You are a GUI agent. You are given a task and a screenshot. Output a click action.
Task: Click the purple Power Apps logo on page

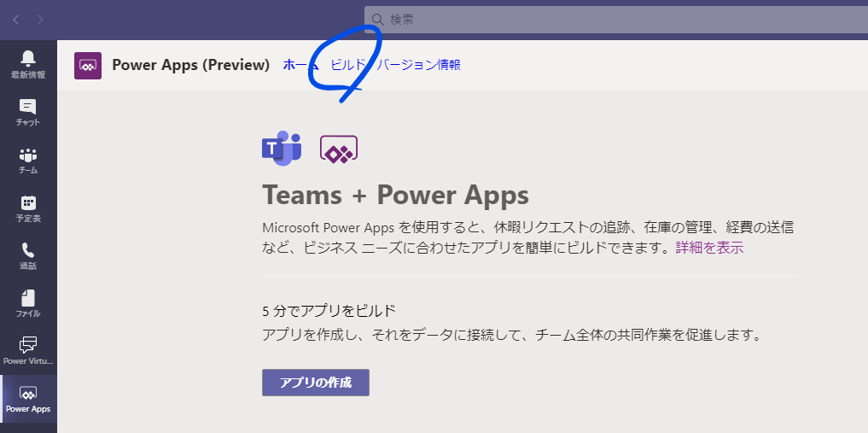[x=339, y=149]
